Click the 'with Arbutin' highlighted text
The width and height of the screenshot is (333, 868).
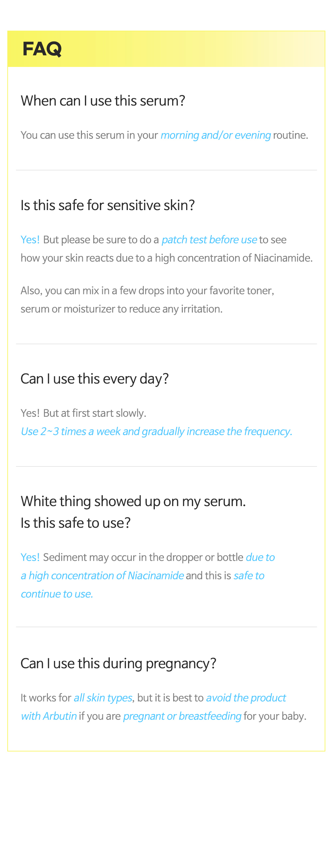point(49,716)
